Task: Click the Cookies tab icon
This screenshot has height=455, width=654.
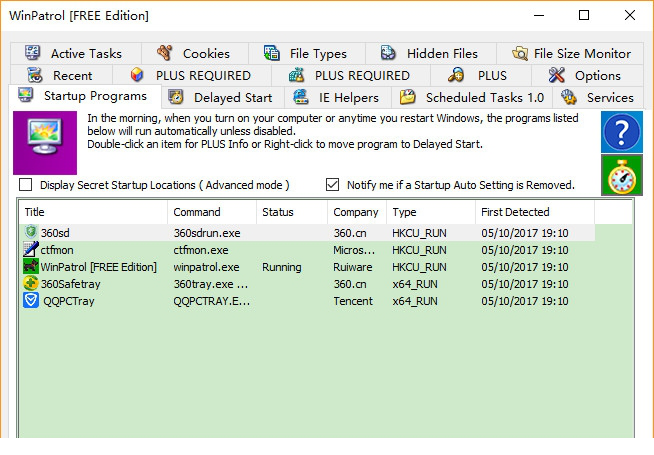Action: point(165,53)
